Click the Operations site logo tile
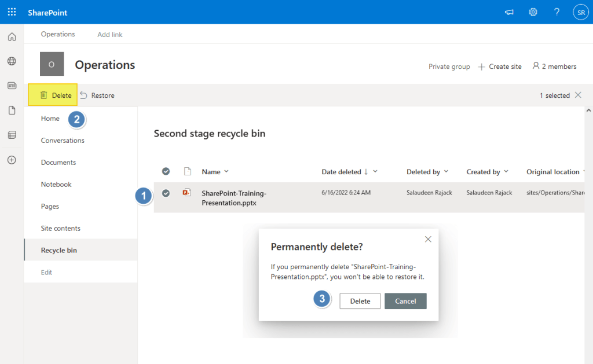This screenshot has width=593, height=364. pyautogui.click(x=52, y=64)
